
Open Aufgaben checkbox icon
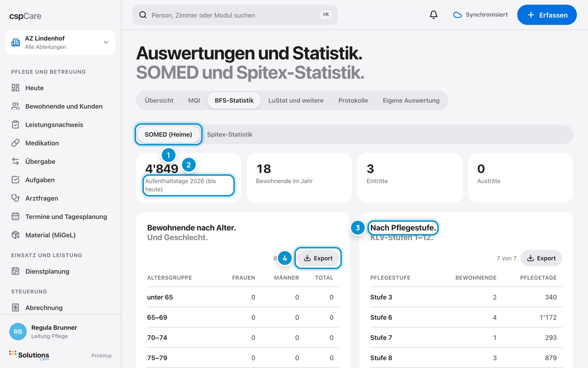pyautogui.click(x=15, y=180)
